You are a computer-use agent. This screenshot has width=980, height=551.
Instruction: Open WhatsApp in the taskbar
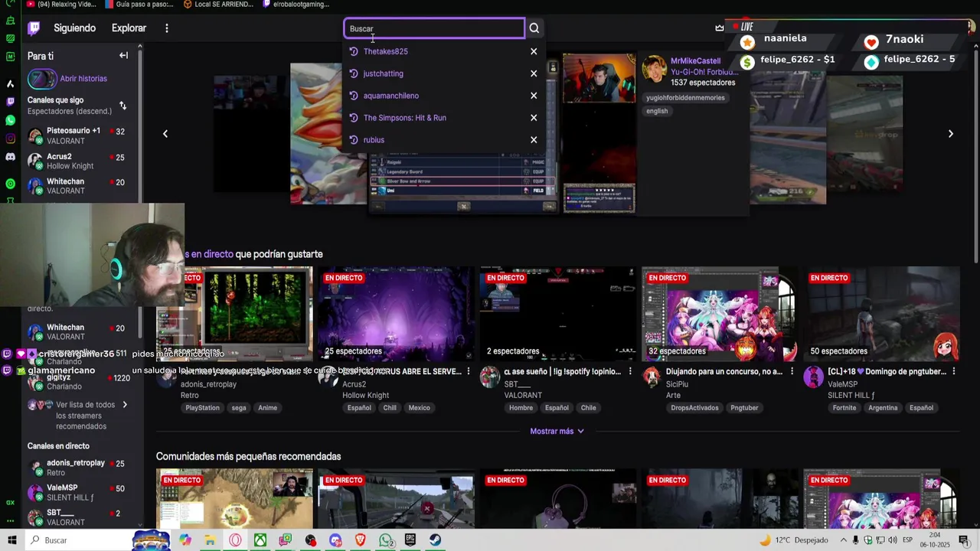(386, 540)
